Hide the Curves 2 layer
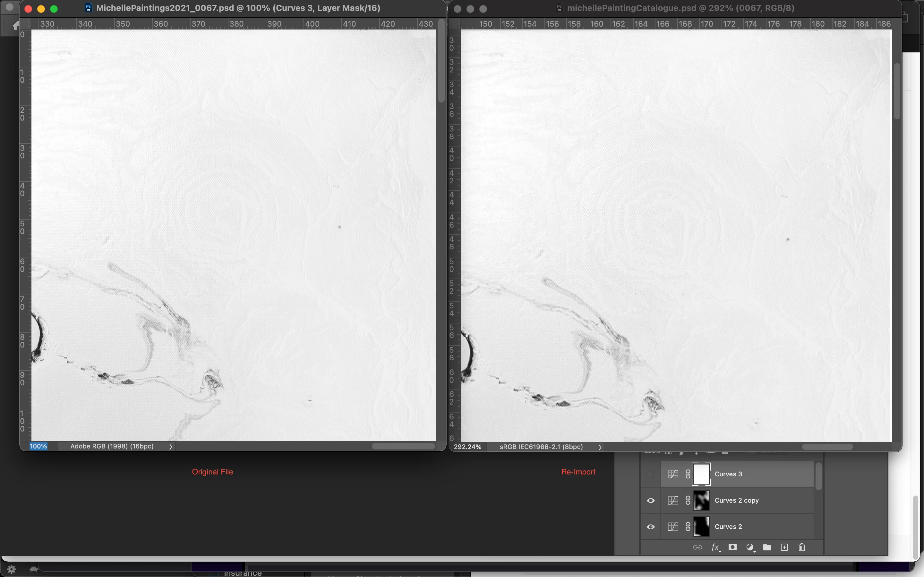This screenshot has height=577, width=924. tap(651, 527)
